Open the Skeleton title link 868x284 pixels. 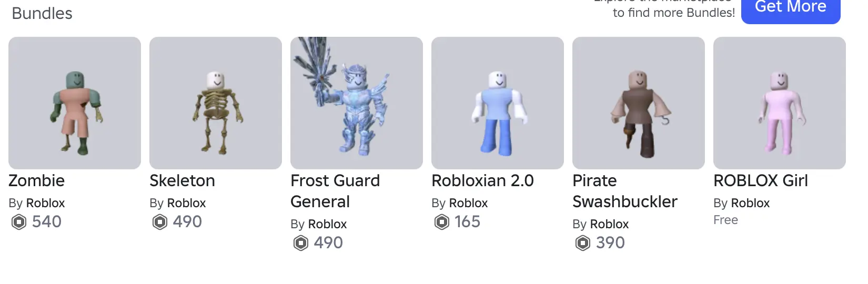[182, 181]
